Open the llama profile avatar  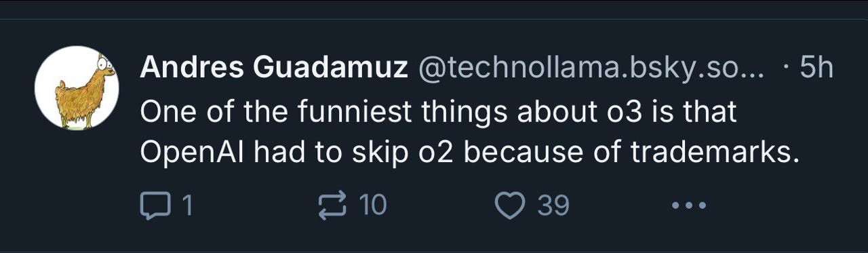click(77, 88)
